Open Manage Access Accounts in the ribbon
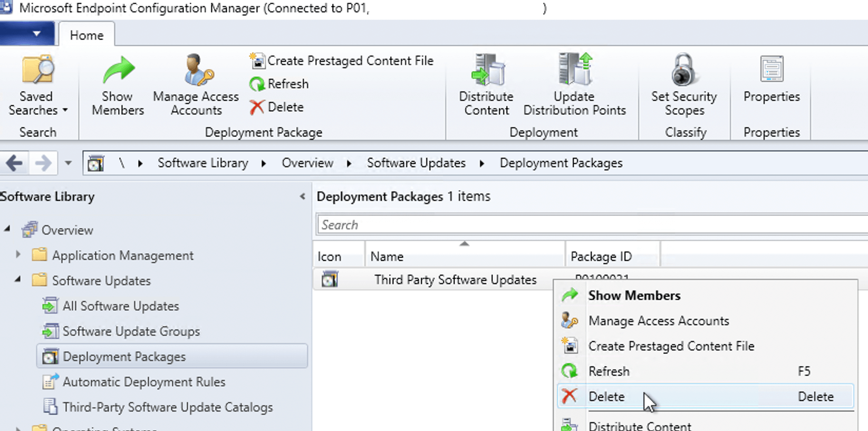Screen dimensions: 868x431 (196, 85)
